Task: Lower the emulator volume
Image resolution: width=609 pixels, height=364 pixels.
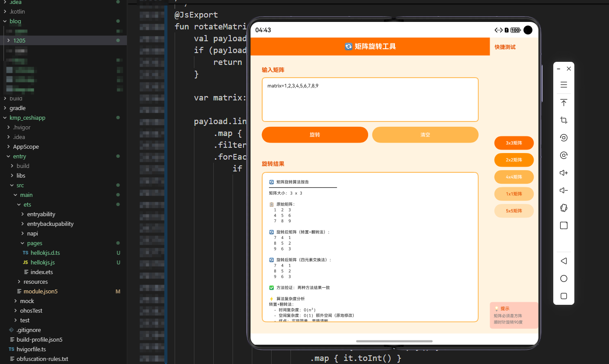Action: click(x=564, y=190)
